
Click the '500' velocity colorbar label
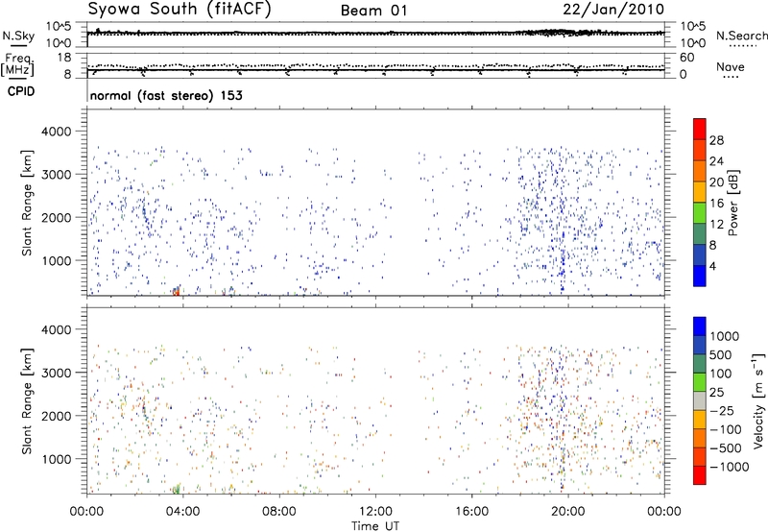[x=721, y=354]
